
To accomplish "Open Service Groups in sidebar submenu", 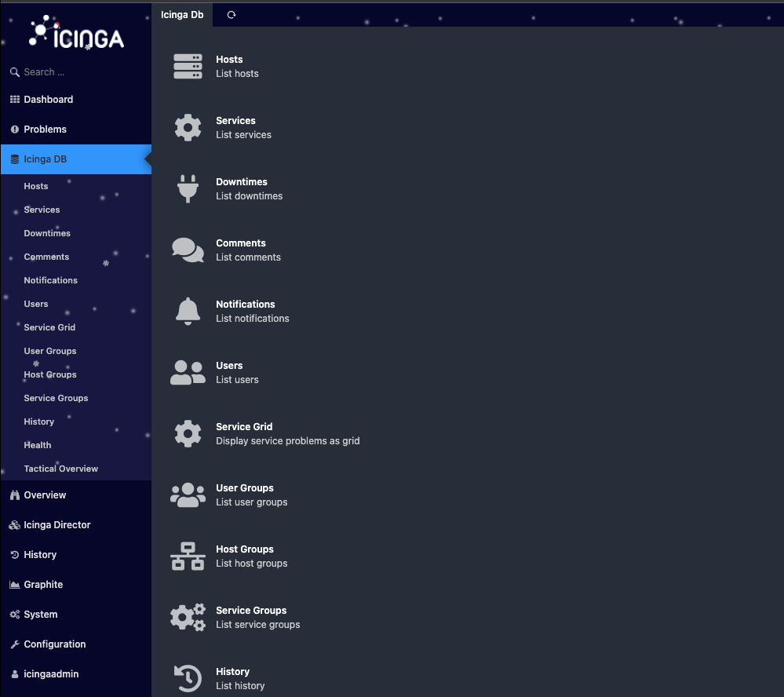I will point(56,397).
